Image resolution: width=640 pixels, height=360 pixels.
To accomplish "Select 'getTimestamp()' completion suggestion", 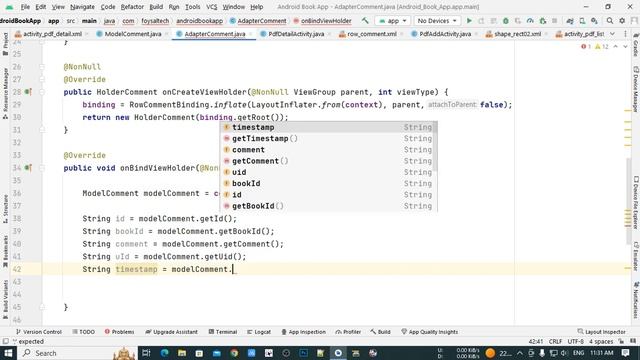I will [x=328, y=139].
